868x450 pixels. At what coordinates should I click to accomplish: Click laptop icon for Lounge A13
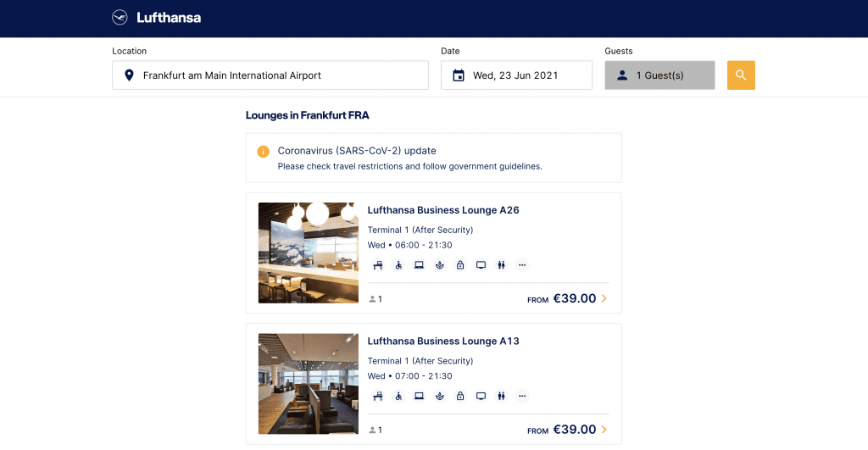point(419,397)
